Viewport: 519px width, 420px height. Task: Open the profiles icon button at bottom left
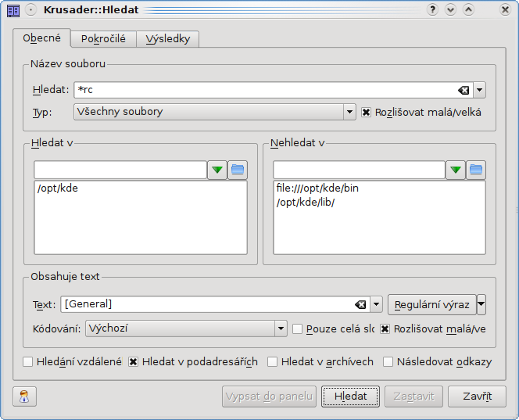coord(24,397)
